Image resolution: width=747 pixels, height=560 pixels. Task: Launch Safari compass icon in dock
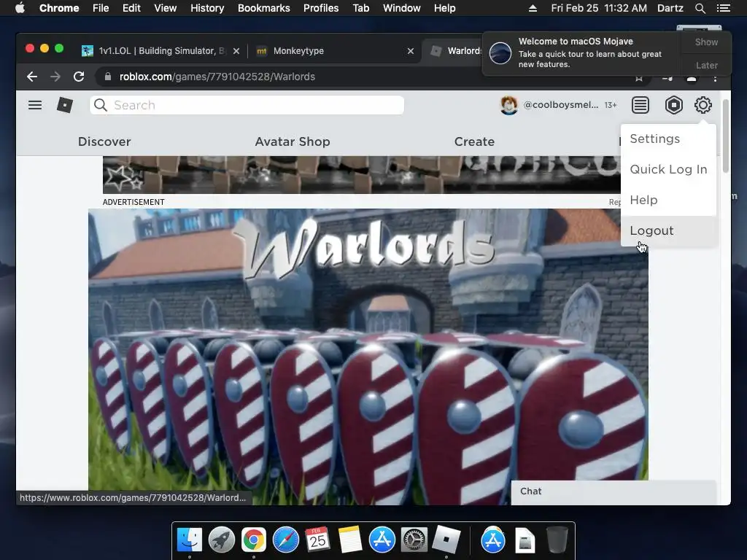[x=286, y=540]
